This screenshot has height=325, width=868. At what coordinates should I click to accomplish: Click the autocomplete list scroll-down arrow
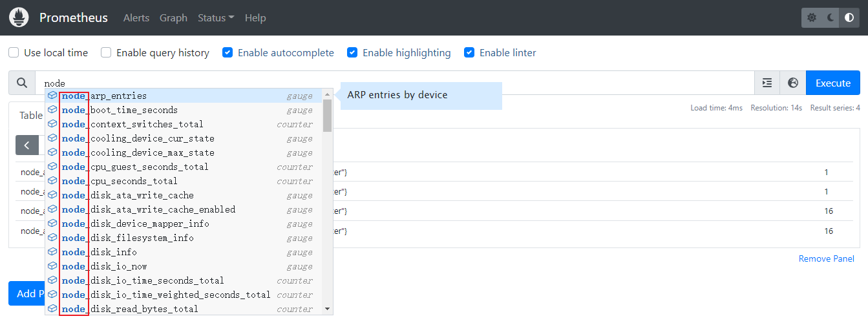(x=327, y=309)
